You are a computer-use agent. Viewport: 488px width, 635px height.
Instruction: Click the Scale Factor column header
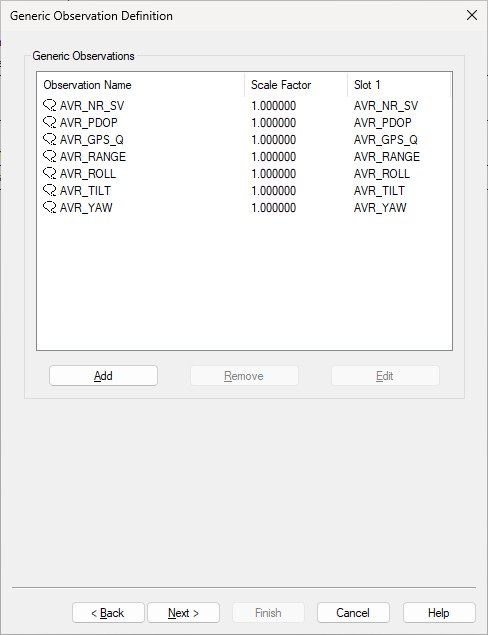[296, 85]
